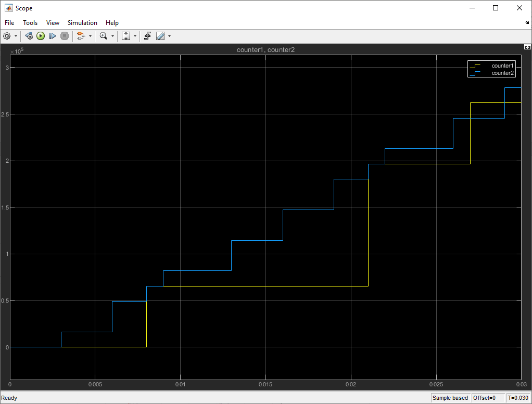The image size is (532, 404).
Task: Toggle counter2 visibility in the legend
Action: pos(491,73)
